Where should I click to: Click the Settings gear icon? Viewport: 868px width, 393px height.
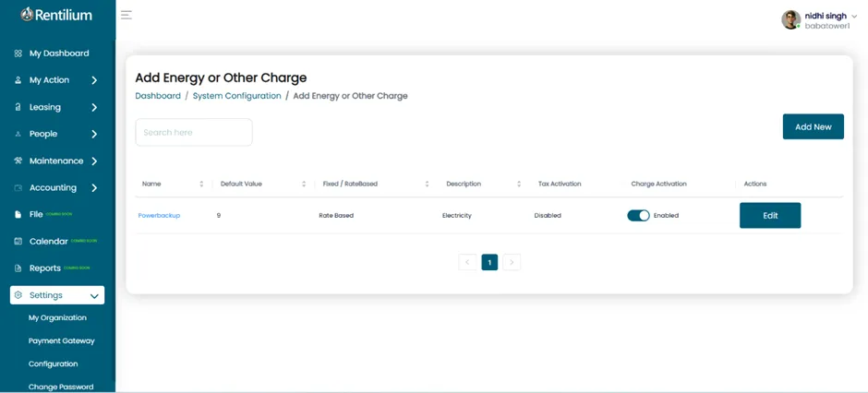18,295
